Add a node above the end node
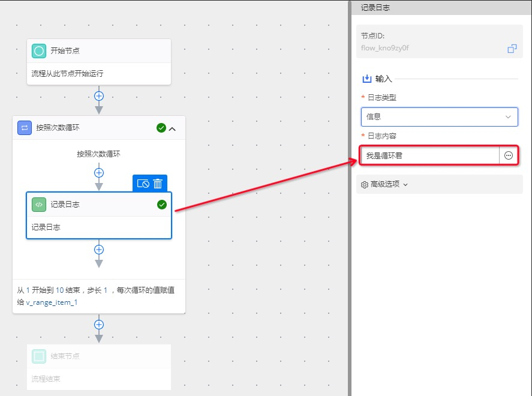The image size is (532, 396). click(99, 325)
